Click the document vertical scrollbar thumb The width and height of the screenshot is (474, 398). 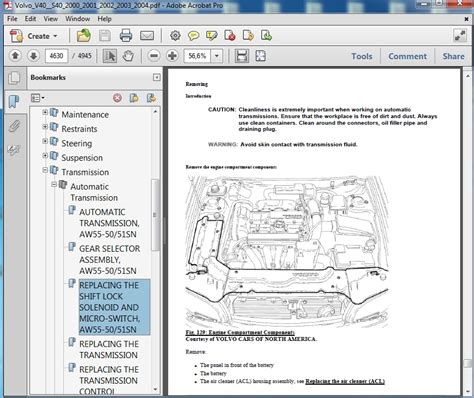[467, 363]
